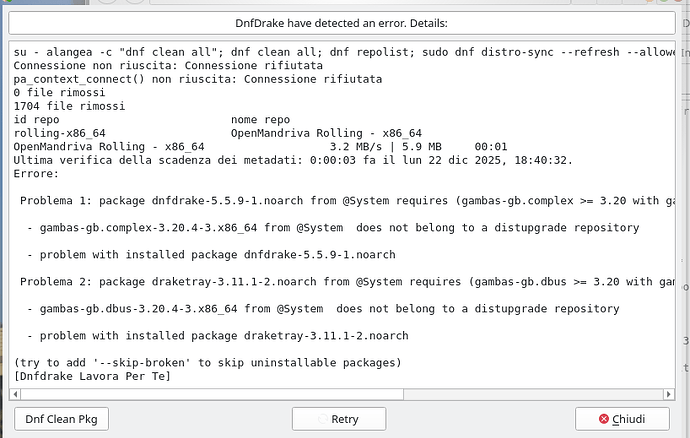Click the "--skip-broken" hint line
This screenshot has width=690, height=438.
[x=207, y=362]
